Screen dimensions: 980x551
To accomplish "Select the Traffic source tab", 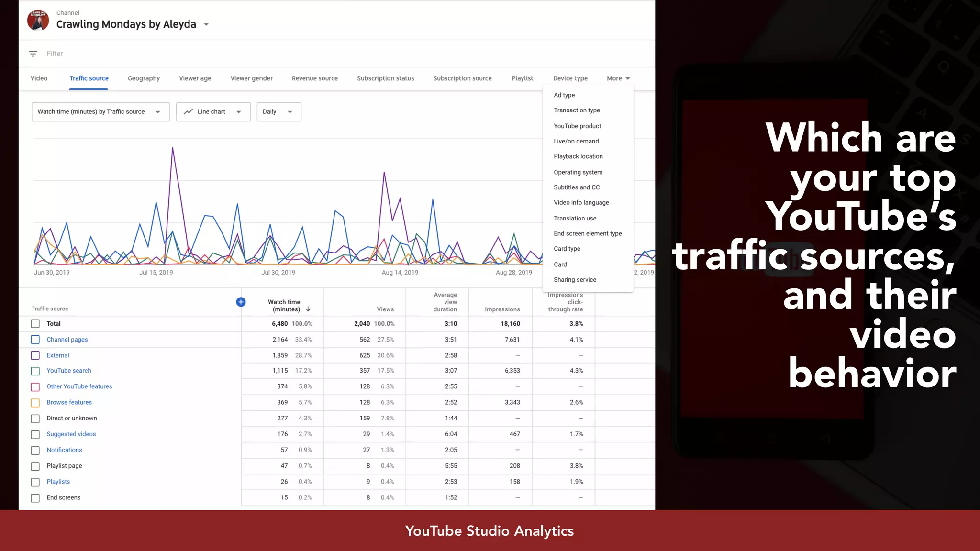I will coord(89,78).
